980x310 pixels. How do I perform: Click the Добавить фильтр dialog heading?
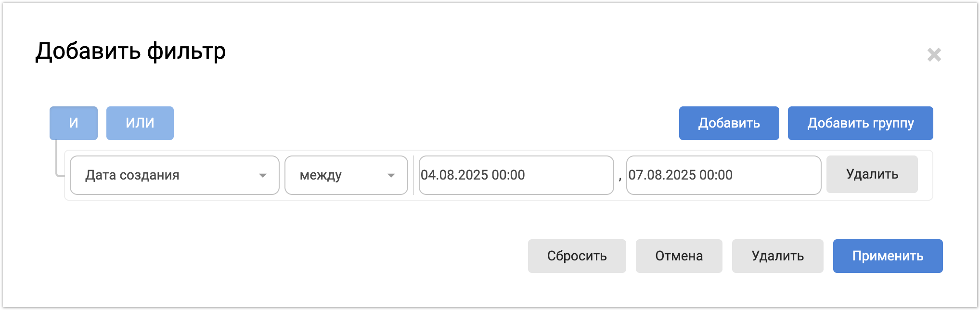(x=130, y=51)
